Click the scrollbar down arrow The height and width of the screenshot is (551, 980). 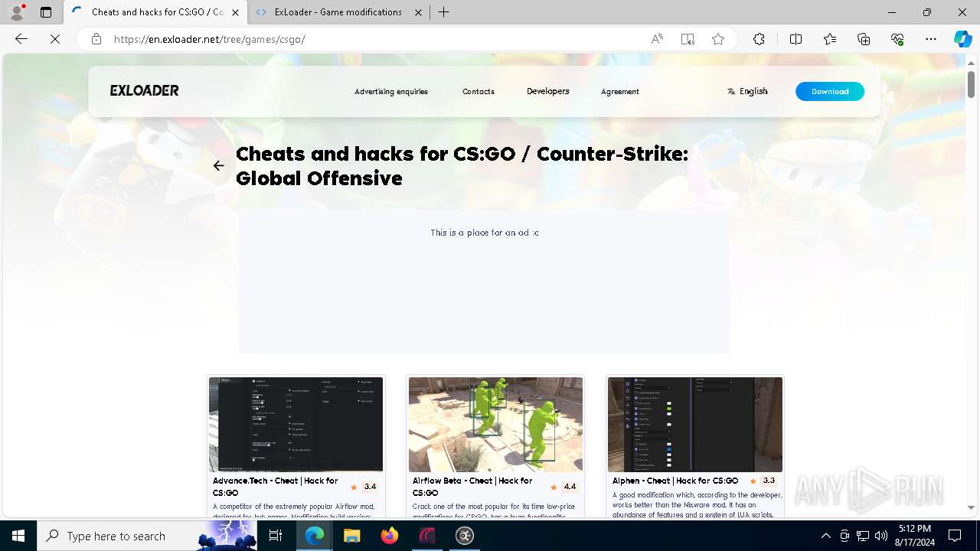pyautogui.click(x=971, y=507)
